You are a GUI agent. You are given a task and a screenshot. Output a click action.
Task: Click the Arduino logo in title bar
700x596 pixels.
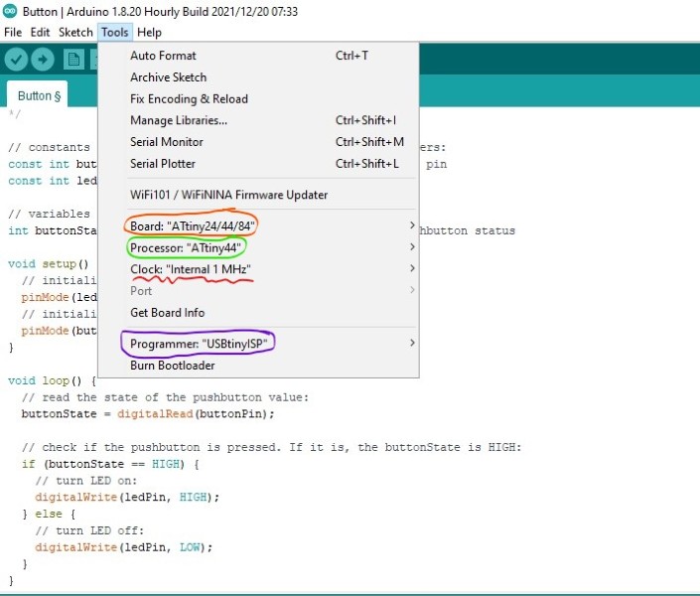tap(10, 11)
